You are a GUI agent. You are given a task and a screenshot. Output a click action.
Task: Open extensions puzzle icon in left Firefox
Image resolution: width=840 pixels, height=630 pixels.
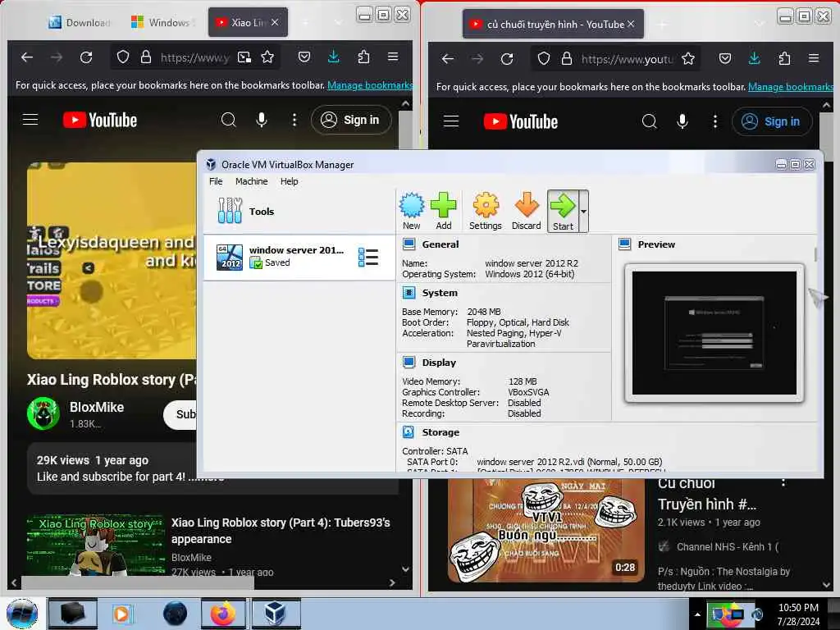click(x=363, y=57)
